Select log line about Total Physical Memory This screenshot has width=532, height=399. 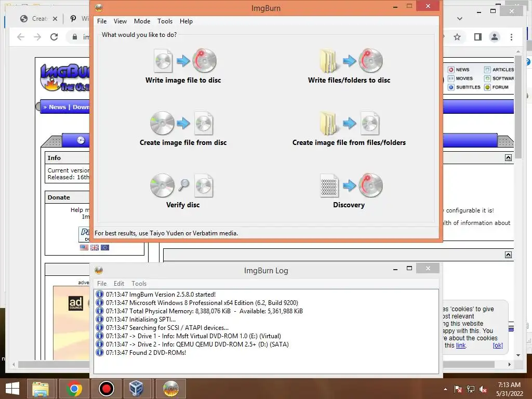204,311
